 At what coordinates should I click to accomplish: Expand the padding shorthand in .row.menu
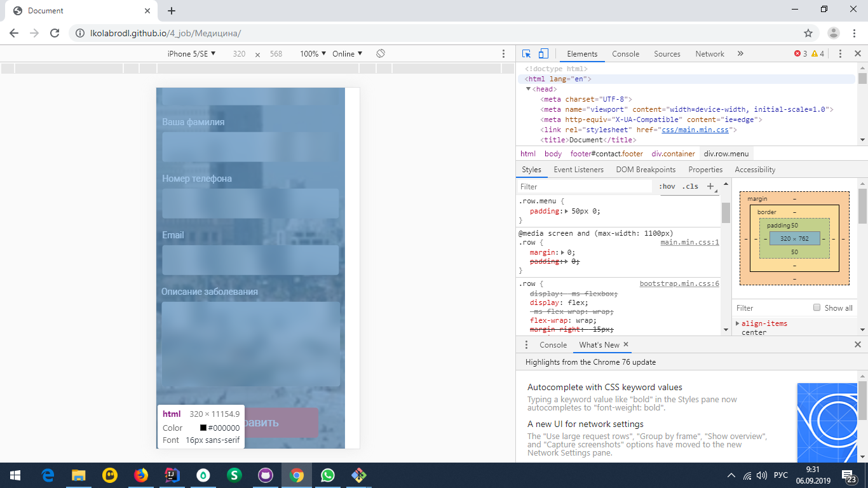pos(567,211)
